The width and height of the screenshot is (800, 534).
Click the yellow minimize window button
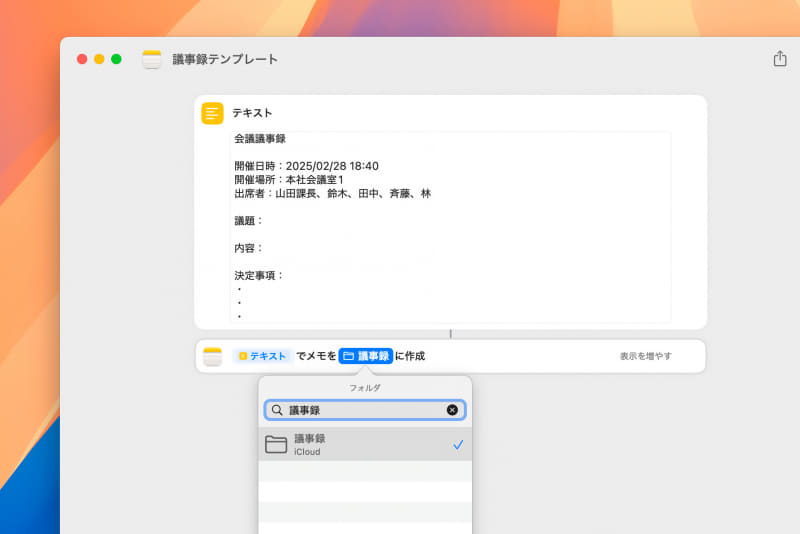click(x=99, y=59)
